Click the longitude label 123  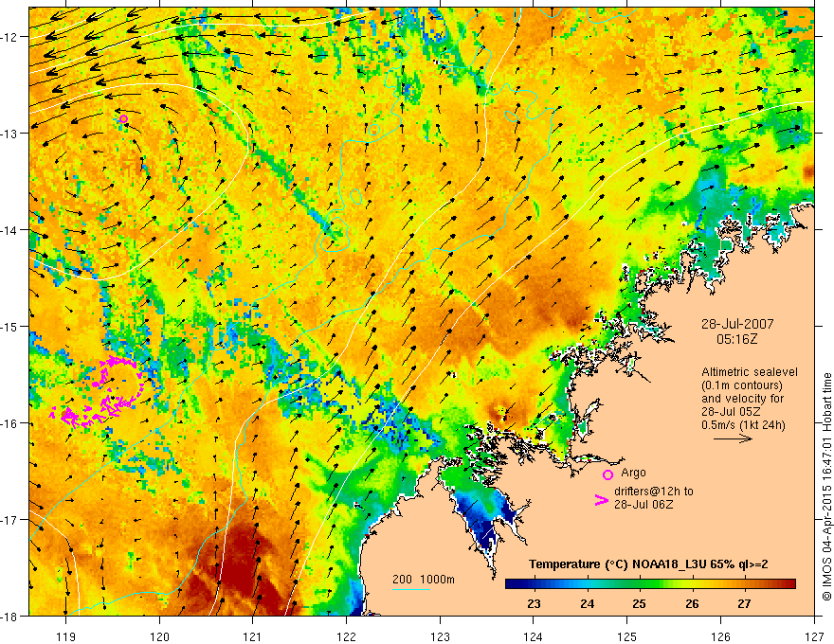pos(440,636)
